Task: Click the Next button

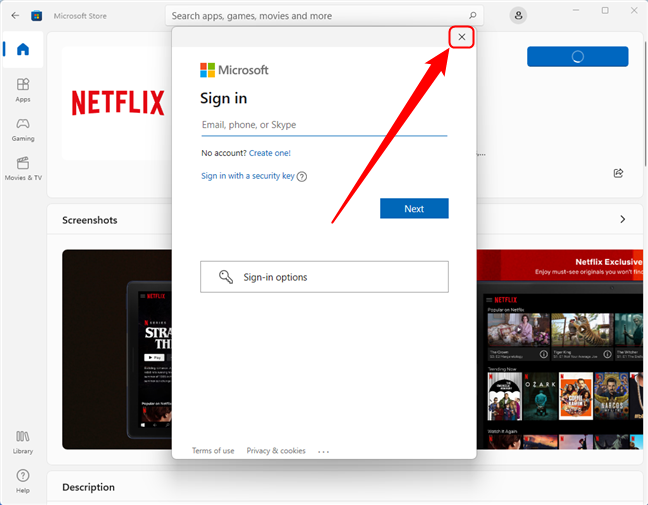Action: coord(414,209)
